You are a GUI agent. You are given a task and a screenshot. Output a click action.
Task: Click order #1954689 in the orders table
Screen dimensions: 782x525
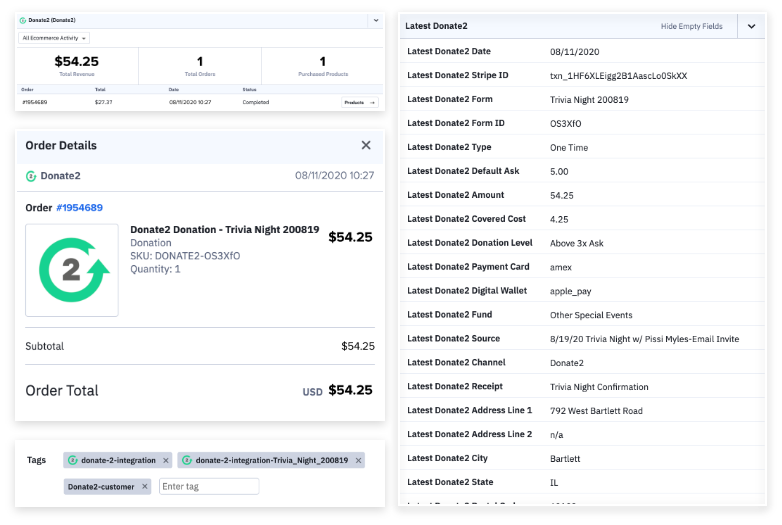[x=35, y=102]
